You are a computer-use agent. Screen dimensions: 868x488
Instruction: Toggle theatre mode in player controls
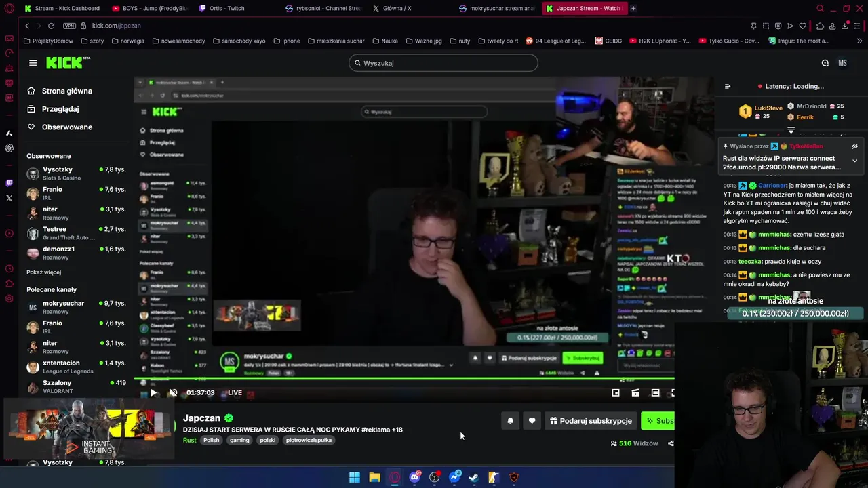655,392
